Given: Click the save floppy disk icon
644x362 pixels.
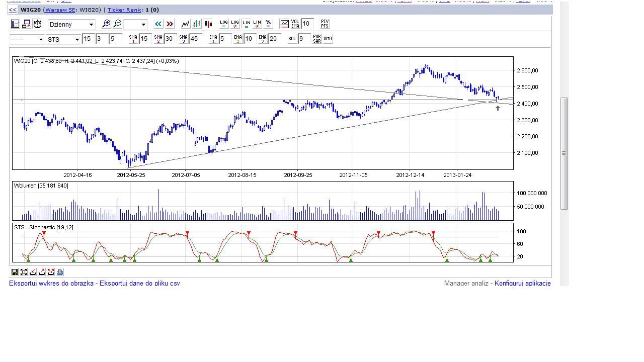Looking at the screenshot, I should coord(15,272).
